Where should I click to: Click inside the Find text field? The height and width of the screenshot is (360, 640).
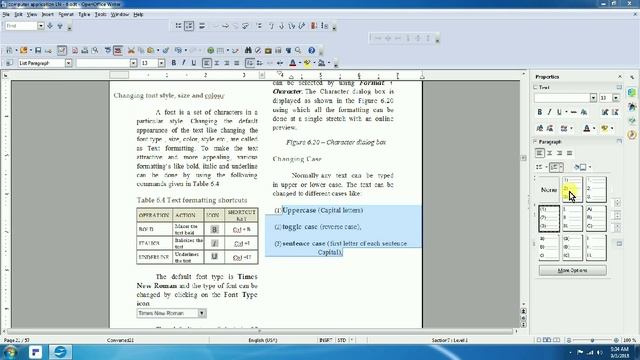(x=21, y=26)
